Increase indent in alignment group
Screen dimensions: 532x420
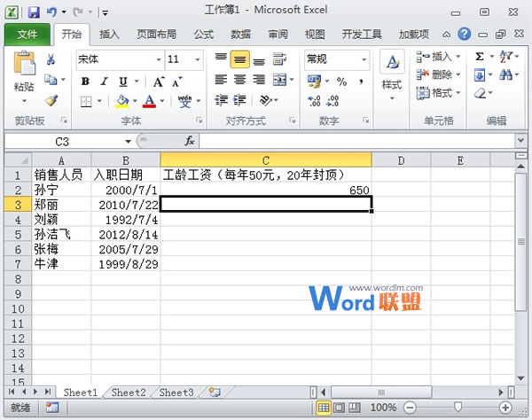coord(239,100)
